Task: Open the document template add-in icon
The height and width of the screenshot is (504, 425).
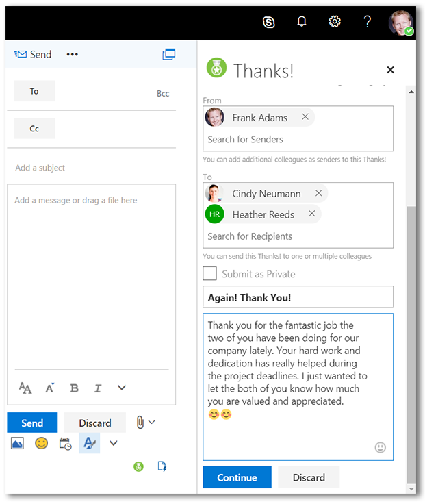Action: pos(162,466)
